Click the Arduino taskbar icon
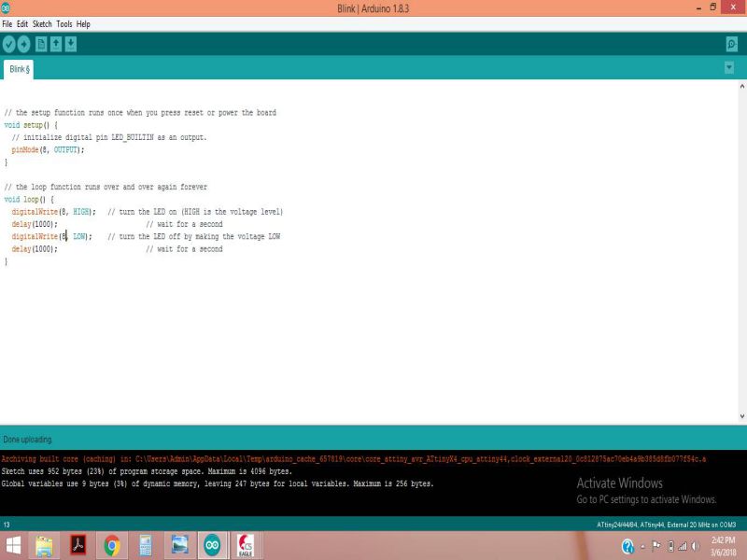This screenshot has width=747, height=560. (x=212, y=545)
